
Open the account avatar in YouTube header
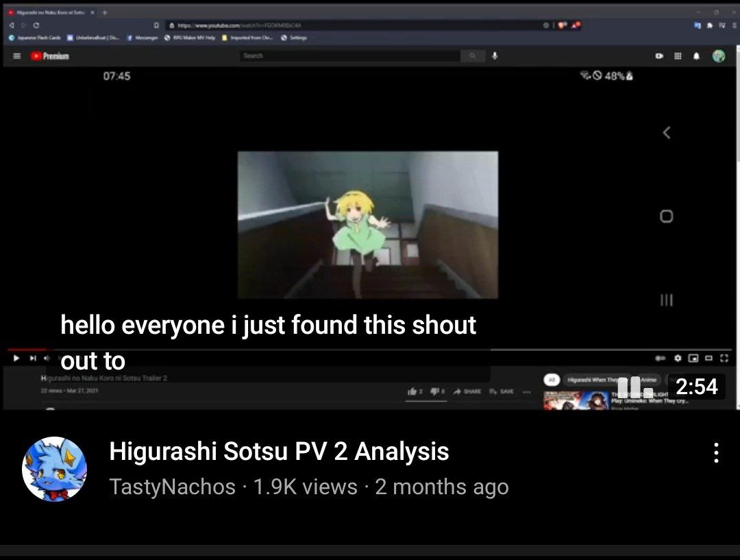[x=718, y=56]
